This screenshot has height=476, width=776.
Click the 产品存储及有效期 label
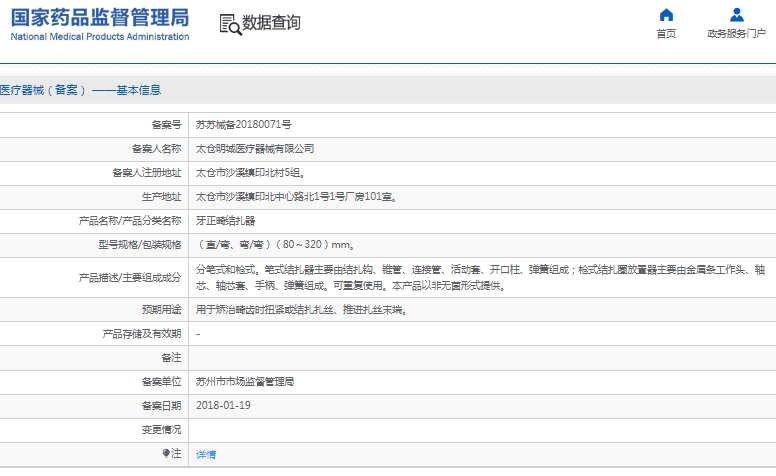click(x=142, y=334)
